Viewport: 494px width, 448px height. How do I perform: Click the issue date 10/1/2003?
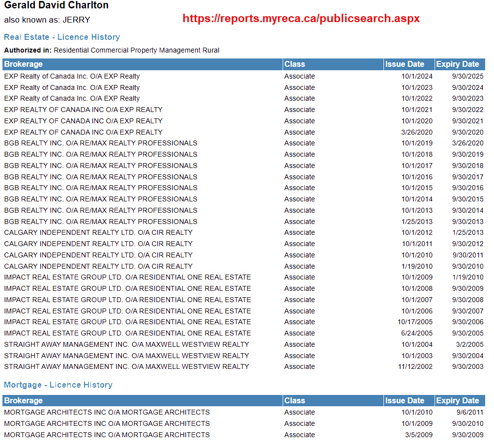417,356
